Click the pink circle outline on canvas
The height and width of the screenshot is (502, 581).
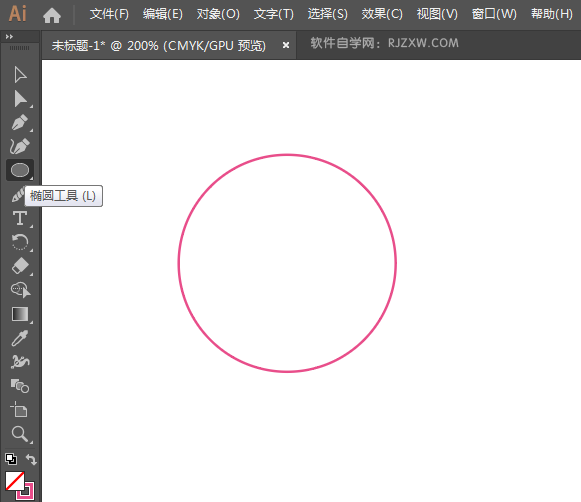[x=287, y=155]
